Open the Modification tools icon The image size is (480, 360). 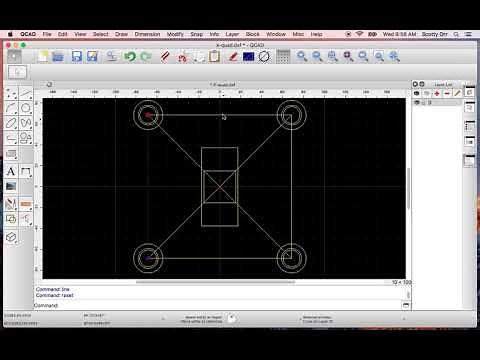coord(11,204)
